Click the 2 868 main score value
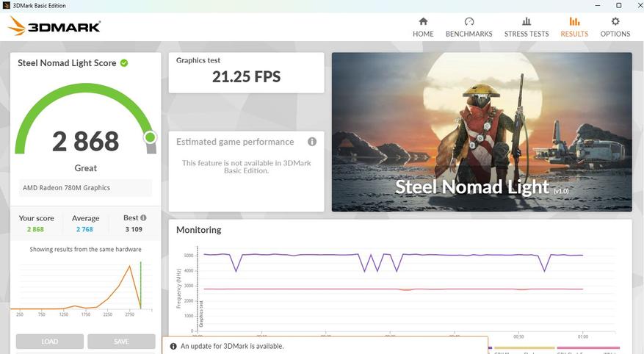 pyautogui.click(x=85, y=141)
